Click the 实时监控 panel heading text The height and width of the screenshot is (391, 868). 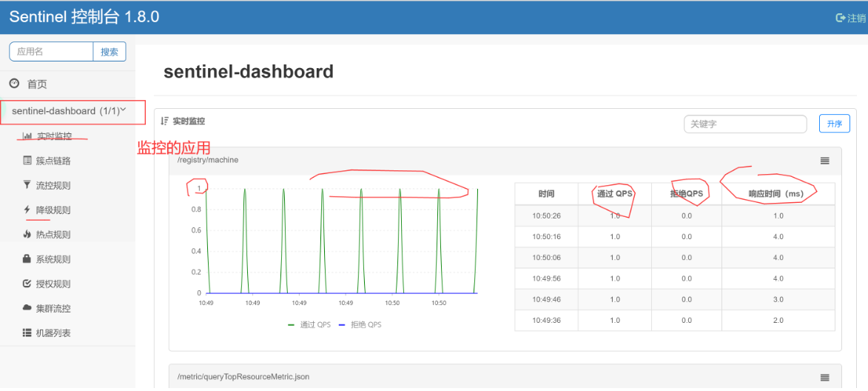pyautogui.click(x=189, y=121)
